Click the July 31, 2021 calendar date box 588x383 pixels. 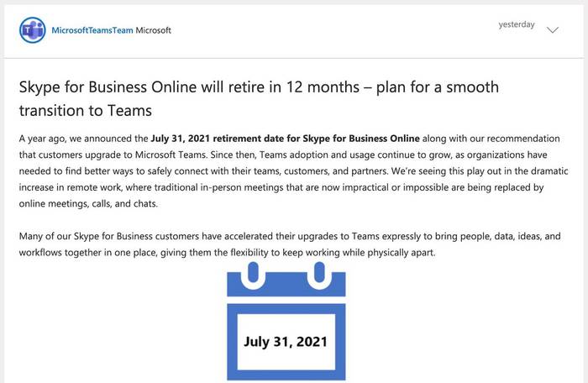[286, 342]
